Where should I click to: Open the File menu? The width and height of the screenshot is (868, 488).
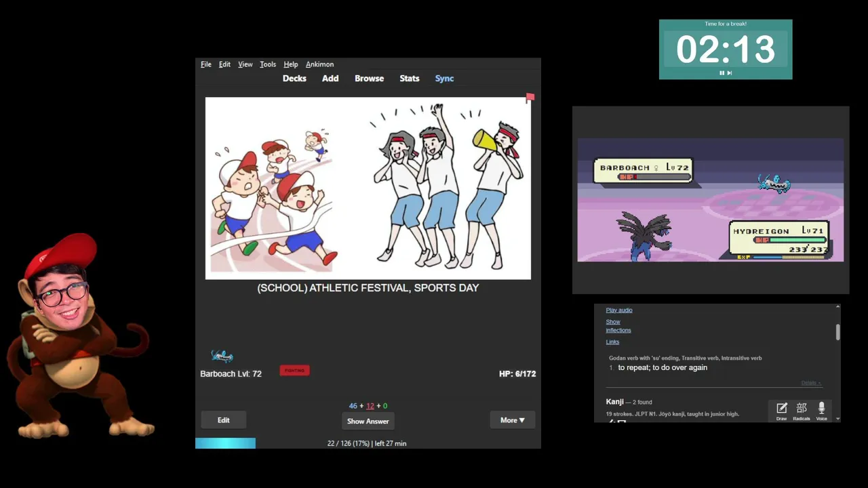[x=206, y=64]
